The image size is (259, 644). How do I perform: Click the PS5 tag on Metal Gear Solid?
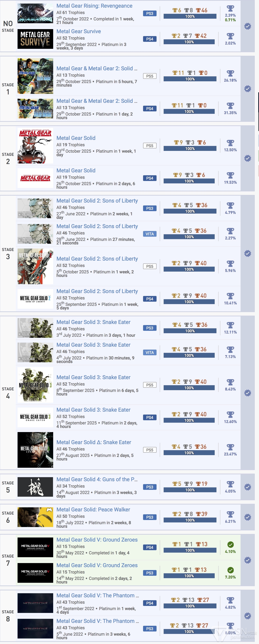(150, 146)
